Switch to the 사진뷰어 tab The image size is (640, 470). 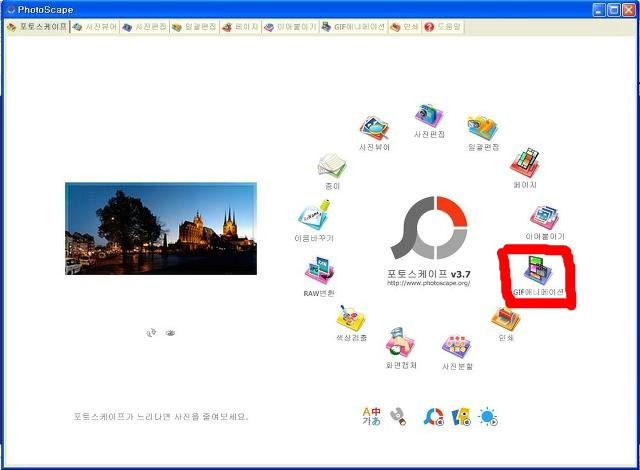coord(95,27)
